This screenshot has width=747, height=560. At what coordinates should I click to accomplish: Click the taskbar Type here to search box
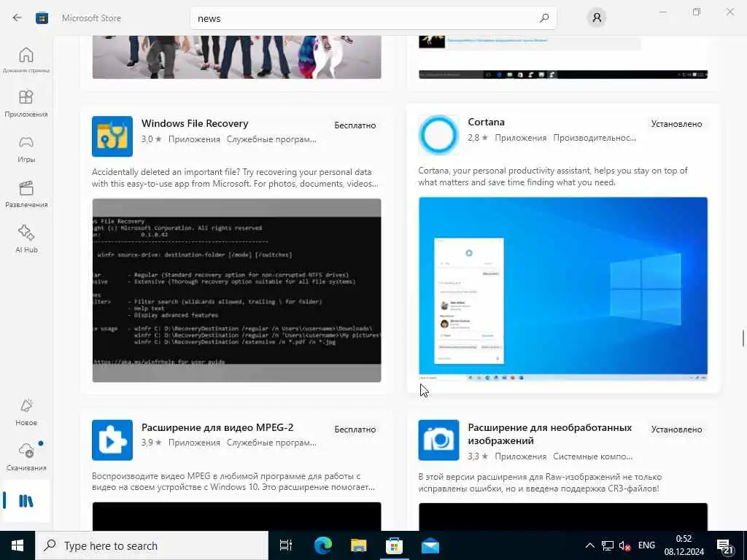[x=152, y=545]
